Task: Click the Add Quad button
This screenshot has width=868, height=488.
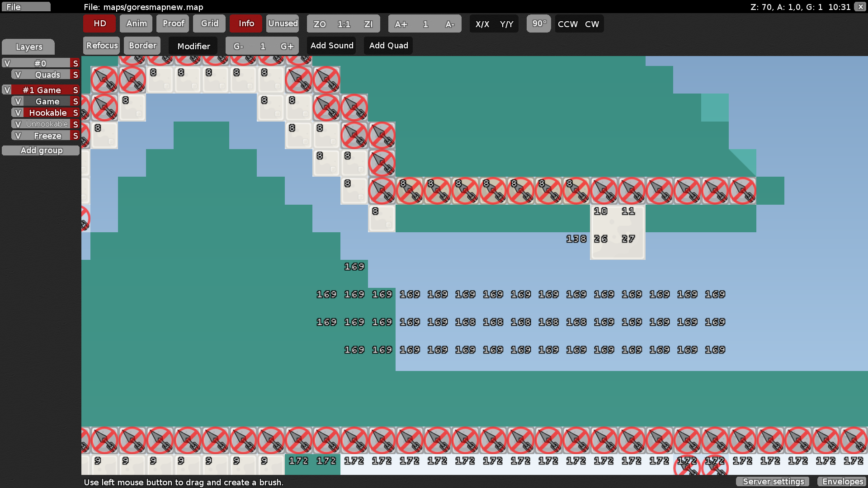Action: point(388,46)
